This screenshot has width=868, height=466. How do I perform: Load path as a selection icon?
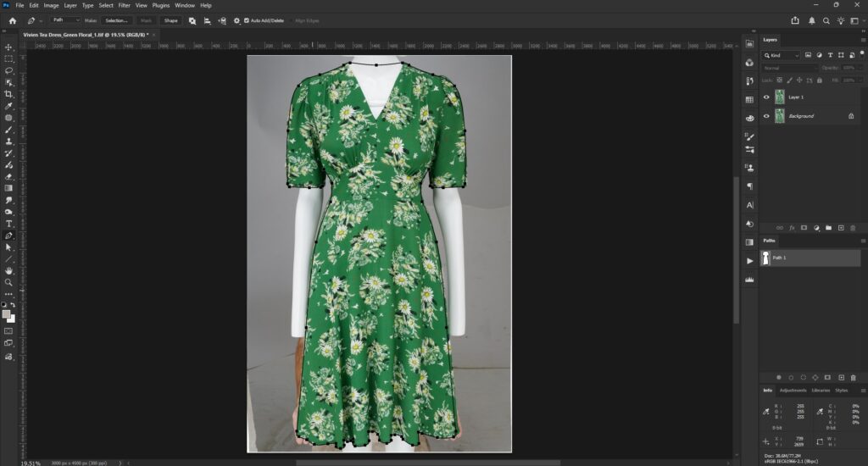point(804,377)
